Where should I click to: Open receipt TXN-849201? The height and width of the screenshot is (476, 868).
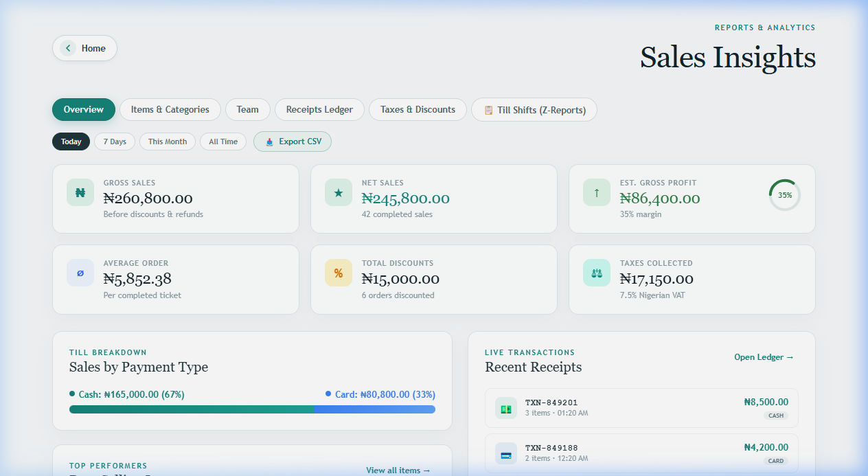pos(641,408)
